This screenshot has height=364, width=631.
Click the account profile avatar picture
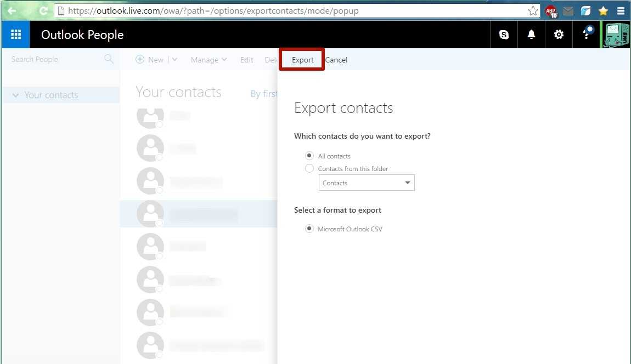point(616,35)
